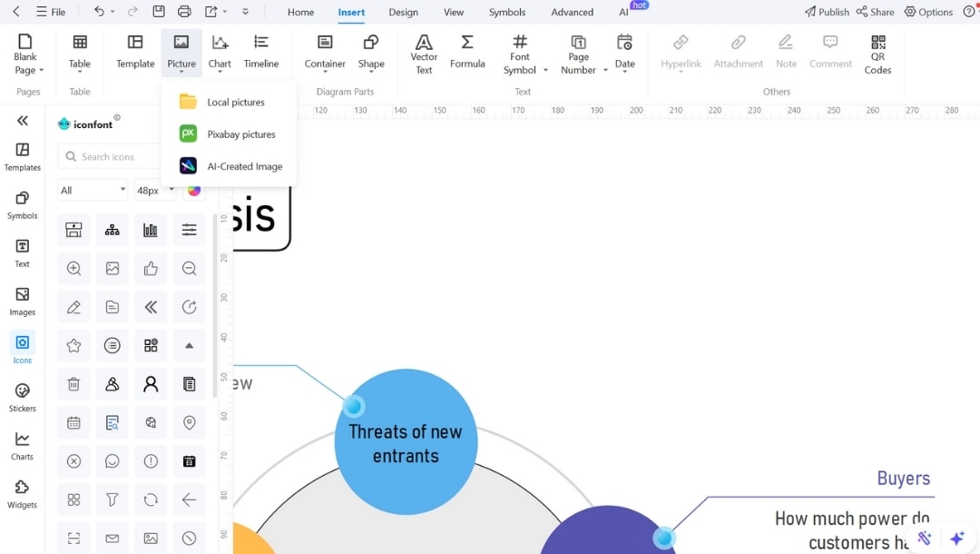Viewport: 980px width, 554px height.
Task: Select the pencil edit icon in grid
Action: [x=73, y=307]
